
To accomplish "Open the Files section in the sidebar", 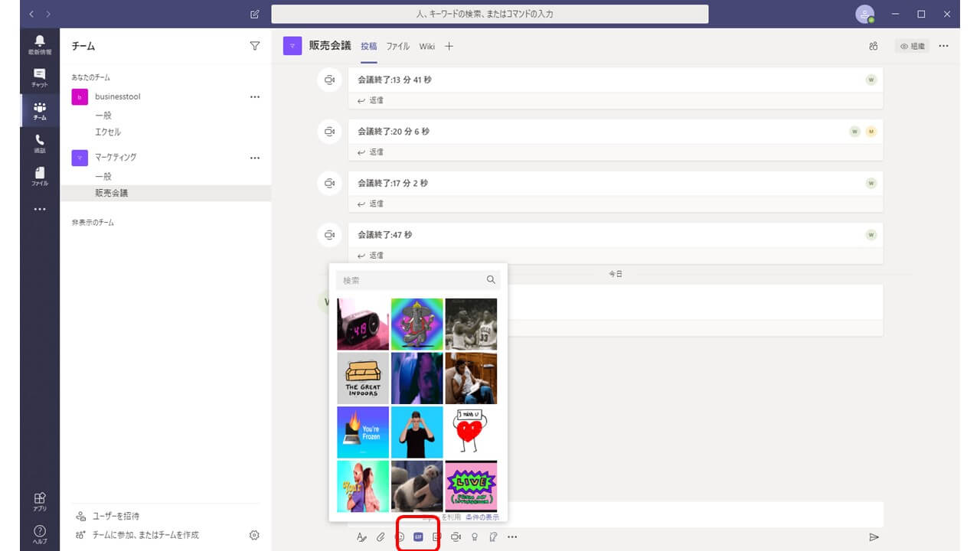I will click(40, 176).
